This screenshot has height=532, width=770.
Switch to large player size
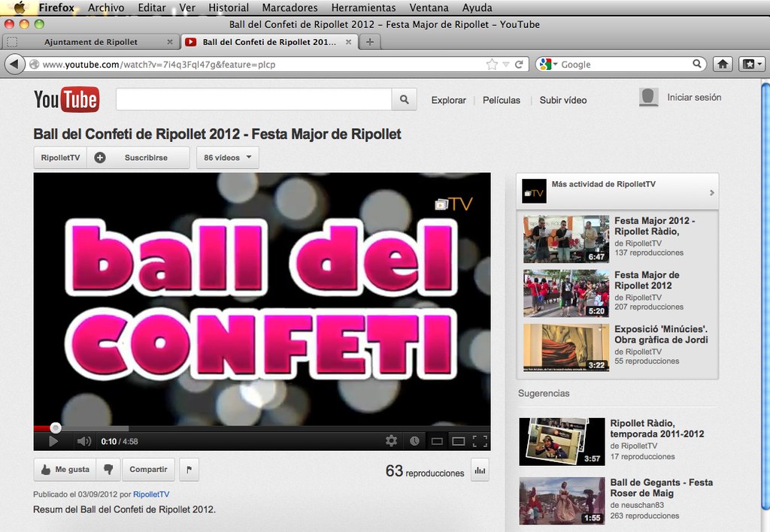(458, 441)
